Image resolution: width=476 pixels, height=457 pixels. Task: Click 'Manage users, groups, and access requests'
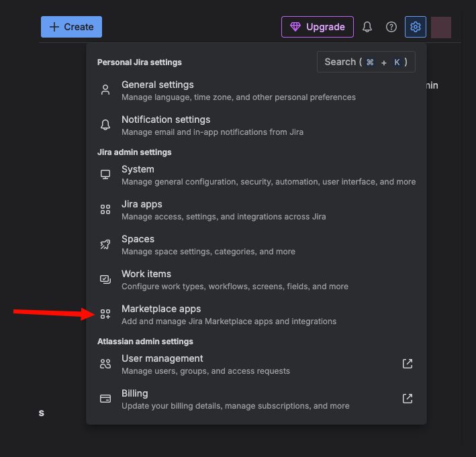pos(206,371)
